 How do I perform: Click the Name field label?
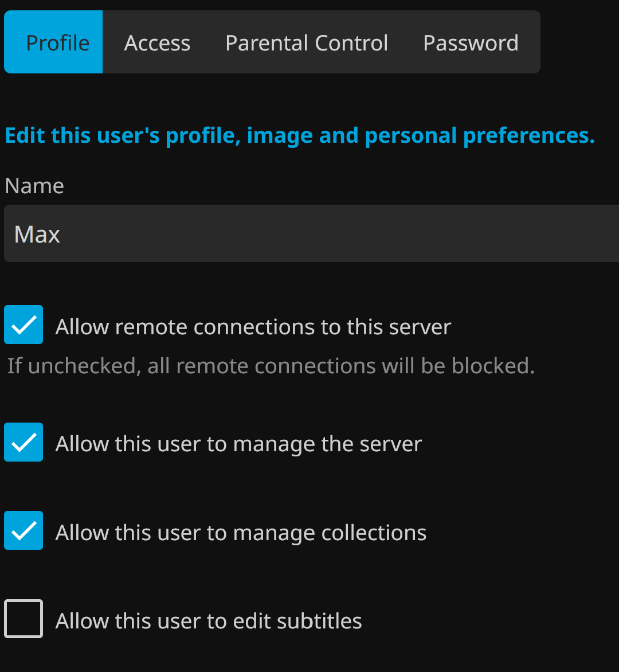pyautogui.click(x=34, y=186)
